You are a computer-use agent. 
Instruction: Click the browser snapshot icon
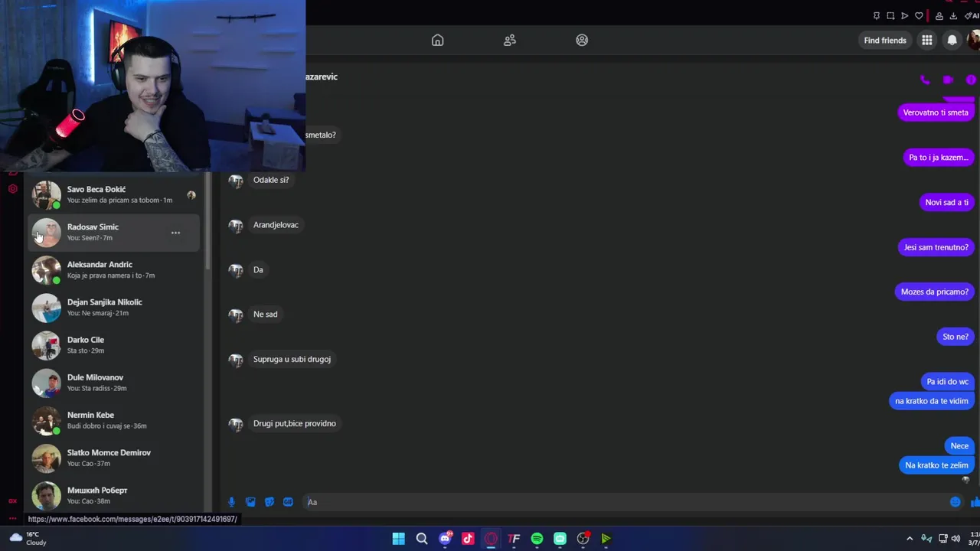tap(890, 16)
